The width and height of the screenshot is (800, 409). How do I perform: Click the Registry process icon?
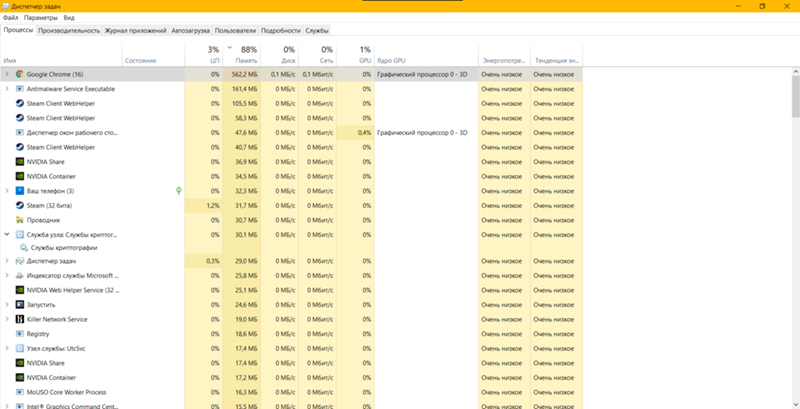tap(19, 334)
